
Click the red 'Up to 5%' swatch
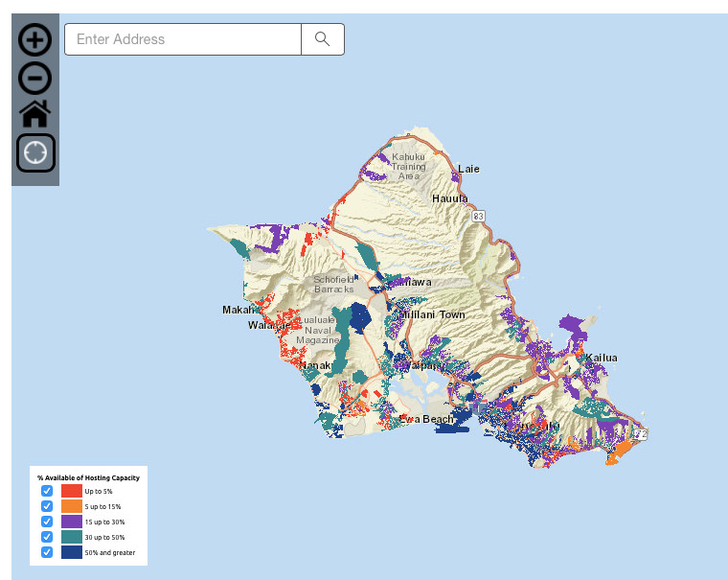tap(71, 491)
